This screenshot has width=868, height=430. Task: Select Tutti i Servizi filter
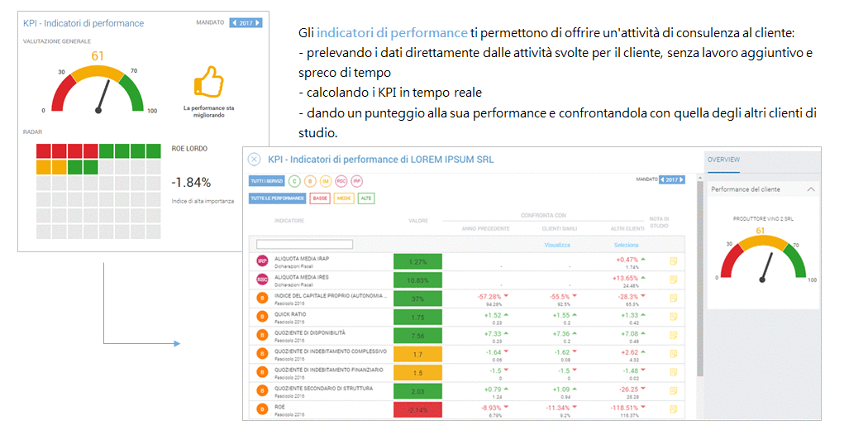pos(267,181)
